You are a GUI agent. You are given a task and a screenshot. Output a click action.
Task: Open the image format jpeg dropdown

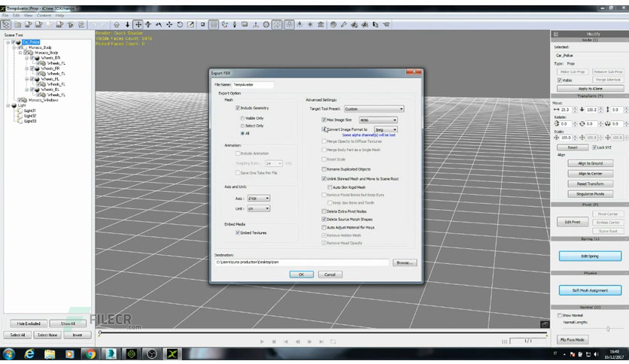tap(386, 129)
